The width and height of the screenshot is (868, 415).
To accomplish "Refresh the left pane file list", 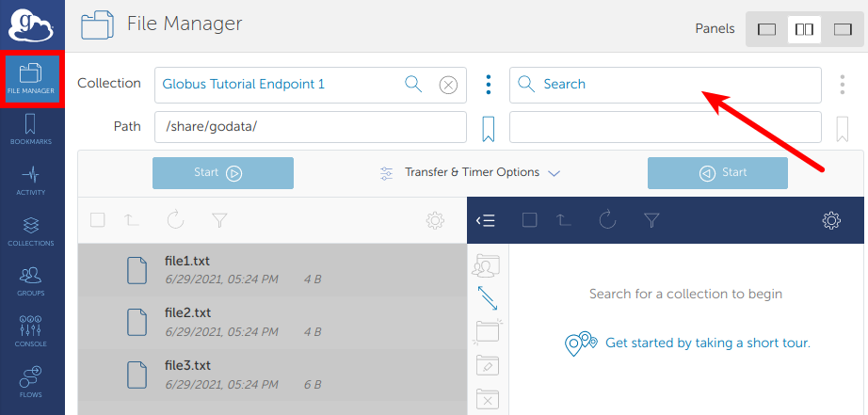I will (175, 220).
